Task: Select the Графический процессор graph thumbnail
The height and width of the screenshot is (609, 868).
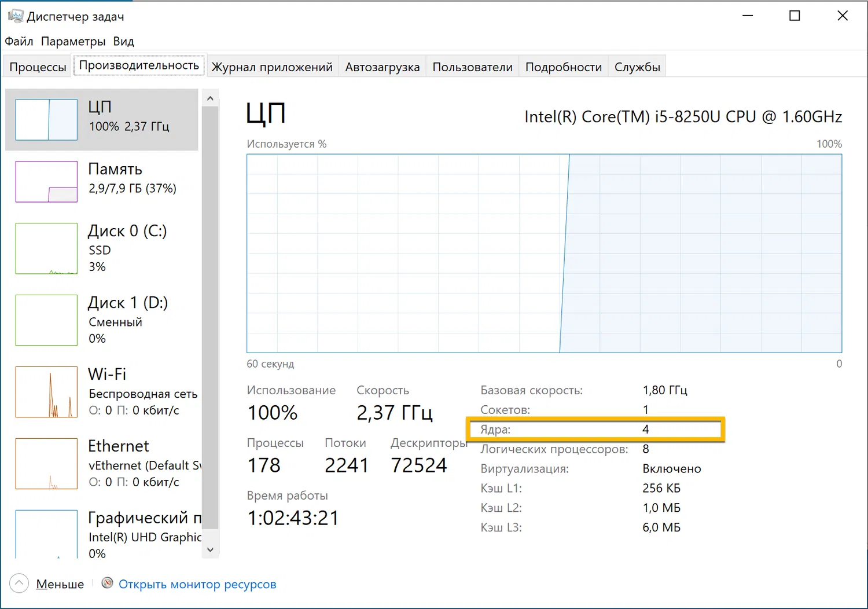Action: 46,534
